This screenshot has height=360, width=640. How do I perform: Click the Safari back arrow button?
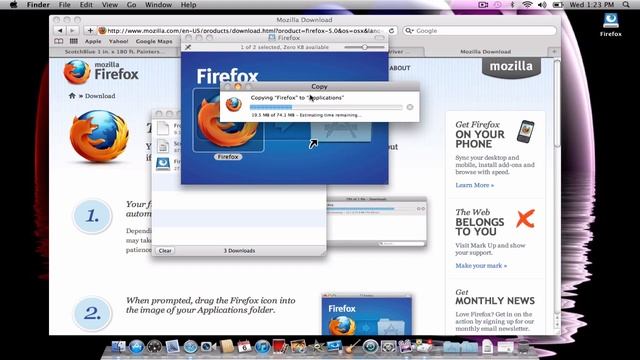(60, 31)
